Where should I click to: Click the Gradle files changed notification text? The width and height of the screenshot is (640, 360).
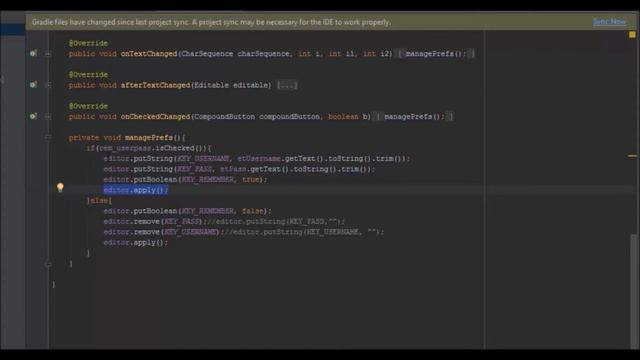coord(211,22)
